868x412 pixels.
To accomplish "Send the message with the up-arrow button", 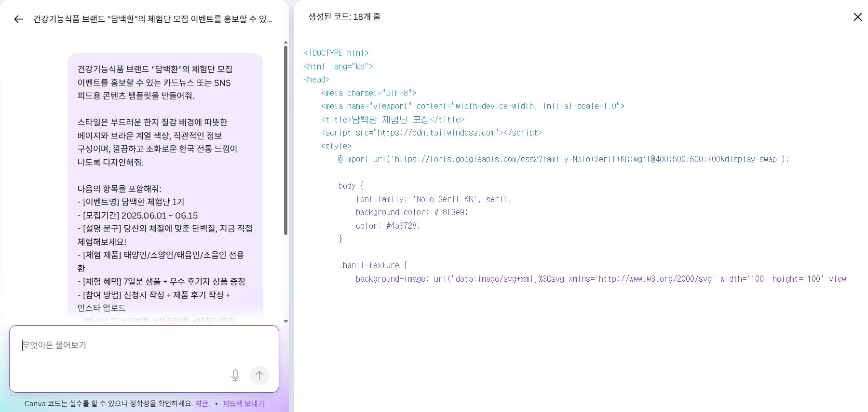I will (259, 375).
